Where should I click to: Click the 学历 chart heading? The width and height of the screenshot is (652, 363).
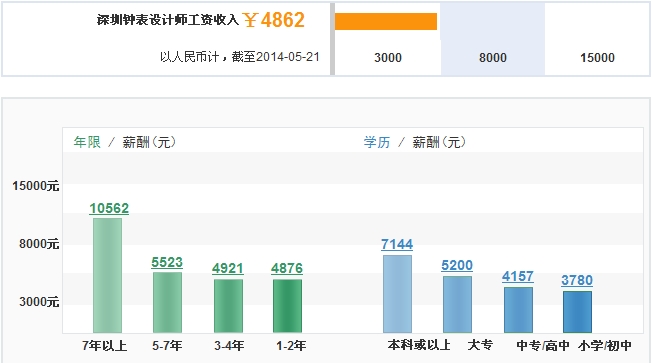pos(377,142)
